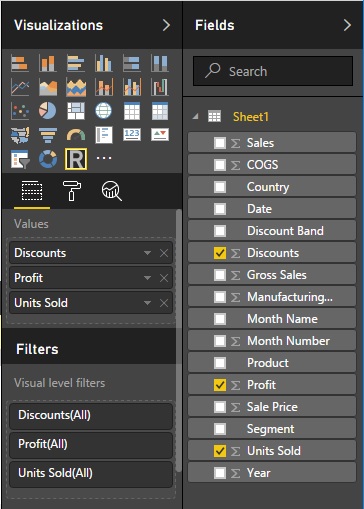
Task: Uncheck the Discounts field checkbox
Action: [220, 253]
